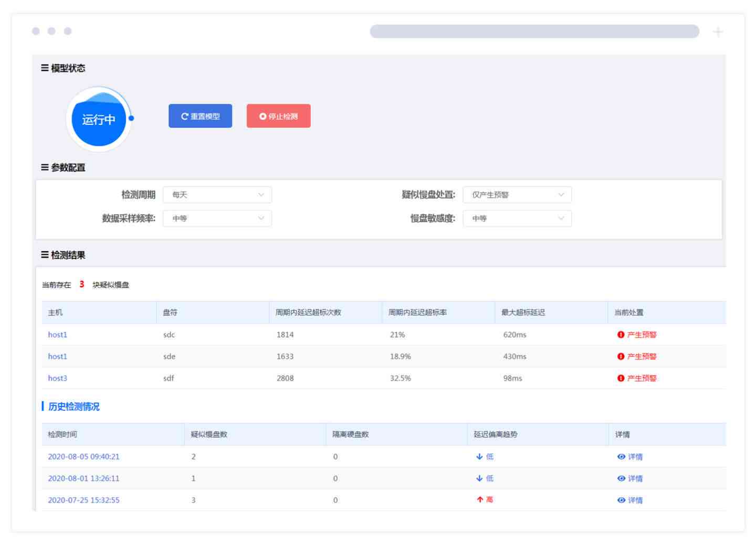Open the 疑似慢盘处置 dropdown showing 仅产生预警
This screenshot has height=545, width=756.
coord(517,195)
